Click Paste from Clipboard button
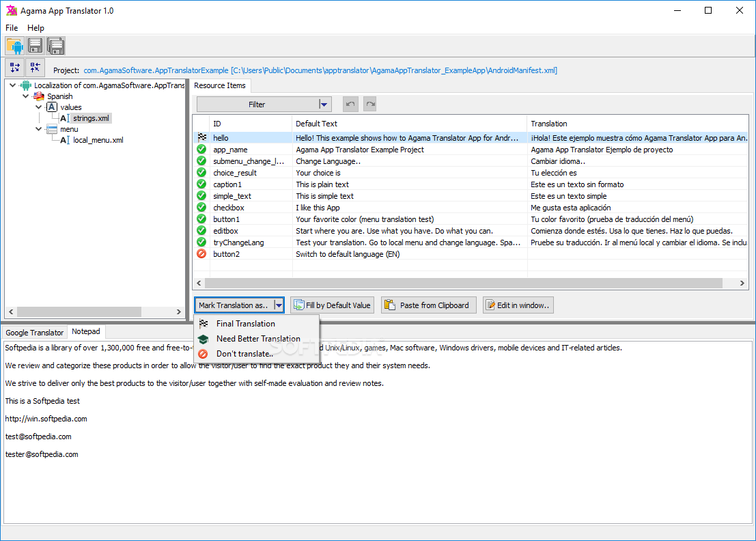 pos(429,305)
